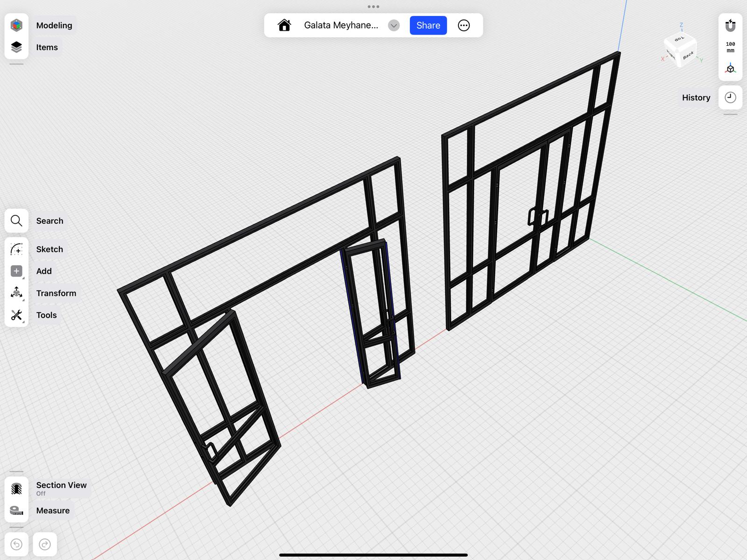Select the Transform tool

click(16, 293)
